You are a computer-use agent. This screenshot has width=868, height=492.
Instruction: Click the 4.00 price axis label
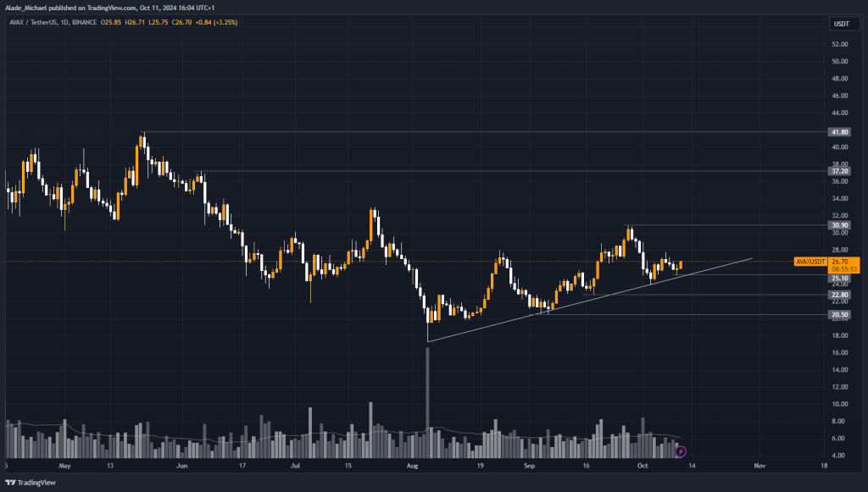pos(838,456)
